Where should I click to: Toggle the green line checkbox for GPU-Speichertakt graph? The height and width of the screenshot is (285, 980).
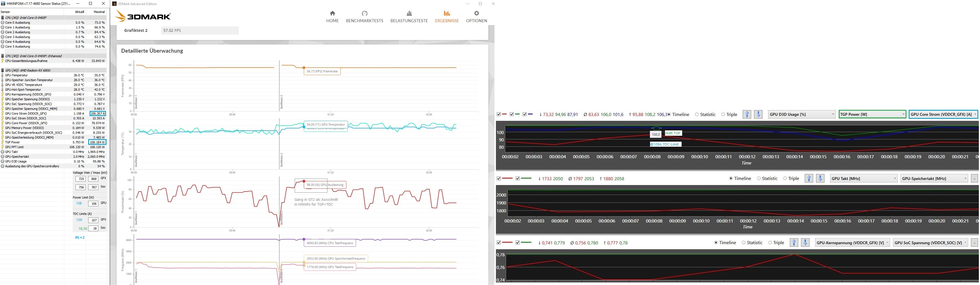(x=517, y=178)
